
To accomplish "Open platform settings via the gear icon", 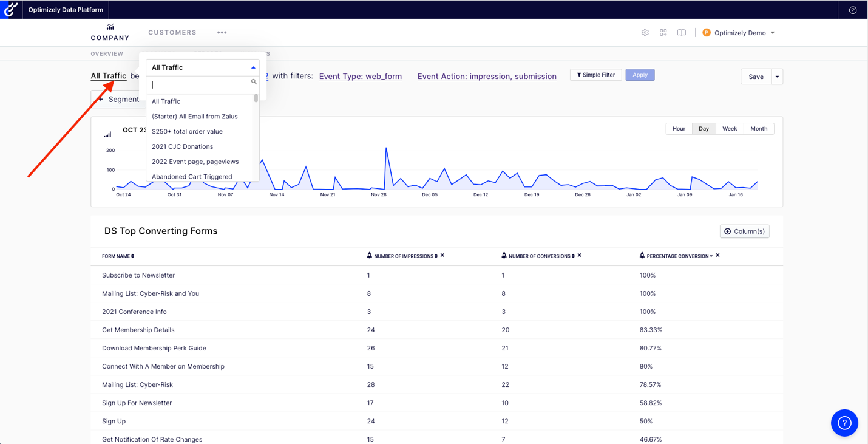I will (645, 32).
